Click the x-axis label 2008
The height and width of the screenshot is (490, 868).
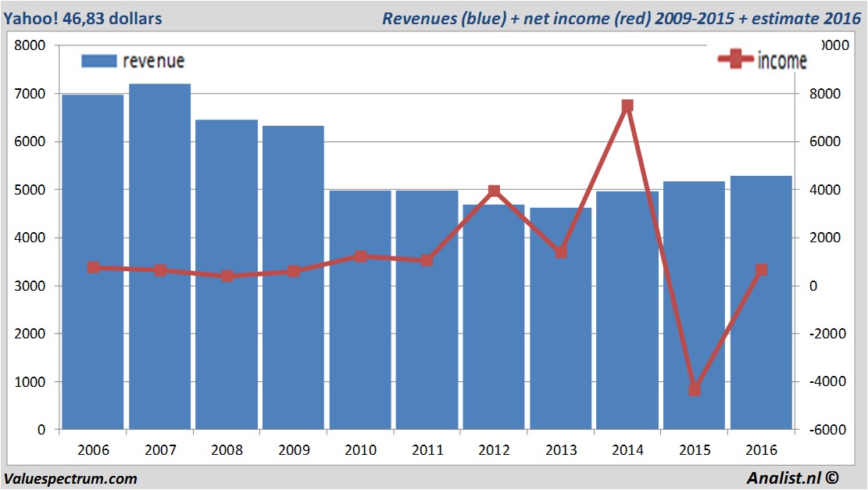pos(227,450)
